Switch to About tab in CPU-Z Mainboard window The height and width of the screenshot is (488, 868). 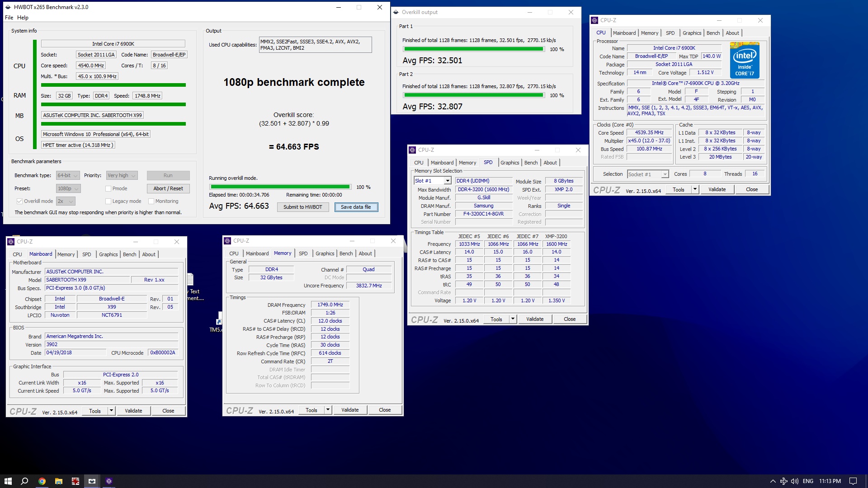click(149, 254)
